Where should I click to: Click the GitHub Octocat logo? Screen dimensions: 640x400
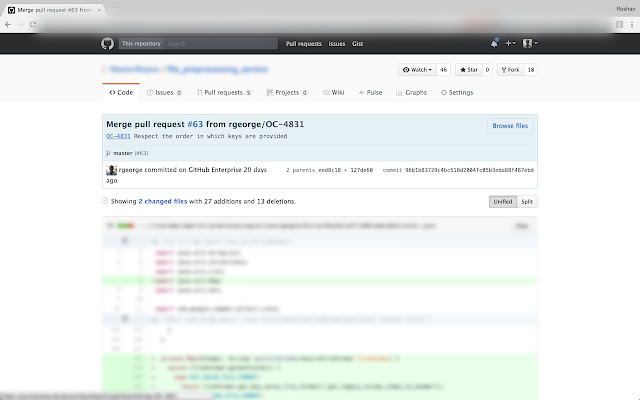[106, 44]
